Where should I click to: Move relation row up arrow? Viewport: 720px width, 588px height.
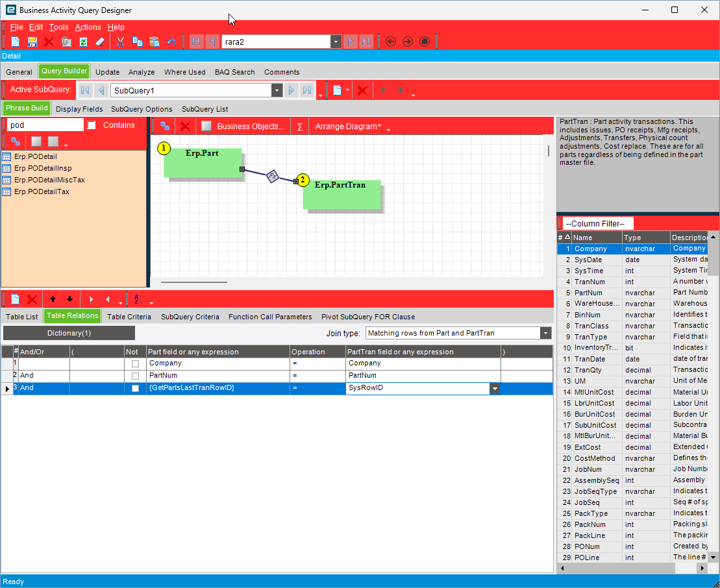click(x=53, y=299)
